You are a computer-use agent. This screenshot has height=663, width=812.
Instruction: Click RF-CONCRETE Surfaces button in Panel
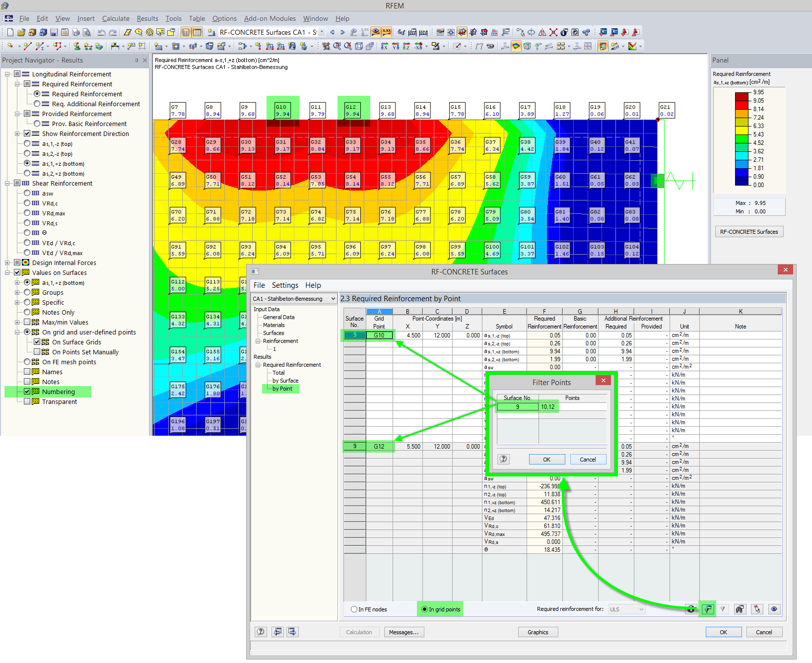749,232
